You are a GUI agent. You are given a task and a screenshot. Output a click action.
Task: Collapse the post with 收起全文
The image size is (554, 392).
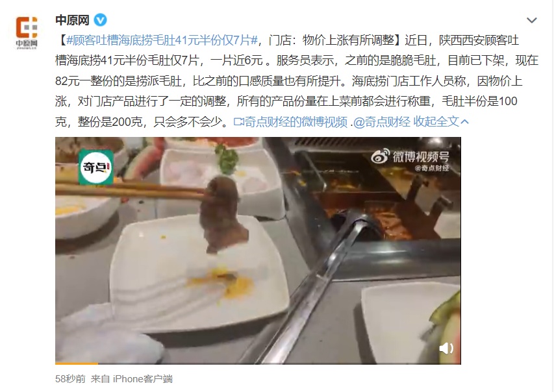click(436, 122)
